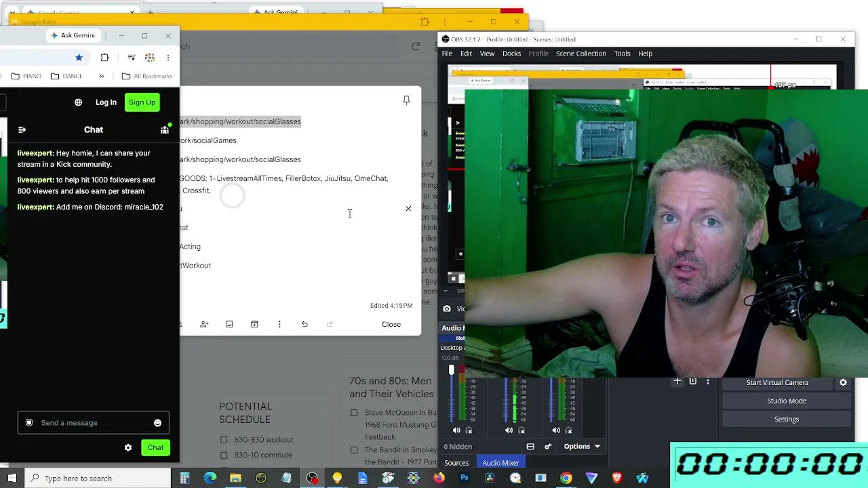Check the '830-10 commute' checkbox
The height and width of the screenshot is (488, 868).
point(224,455)
